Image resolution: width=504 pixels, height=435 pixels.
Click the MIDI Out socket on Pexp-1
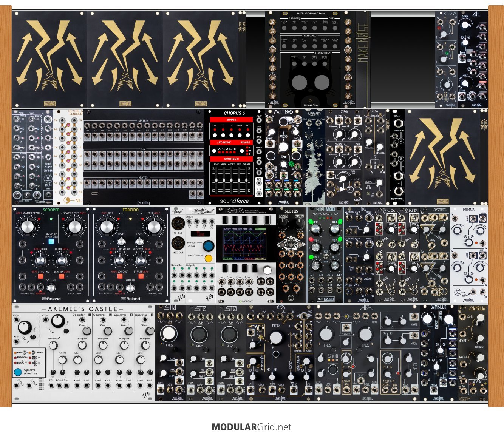point(178,243)
